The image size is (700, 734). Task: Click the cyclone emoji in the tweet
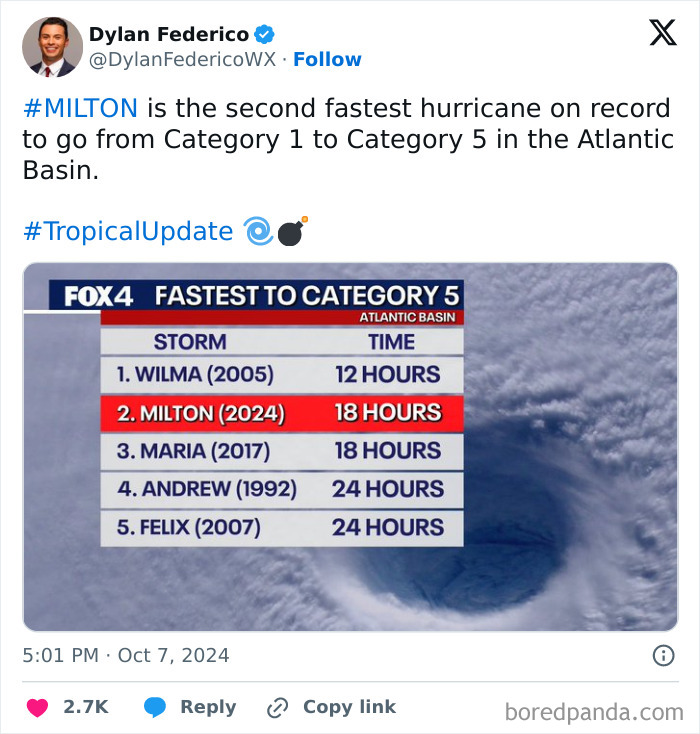pos(258,232)
